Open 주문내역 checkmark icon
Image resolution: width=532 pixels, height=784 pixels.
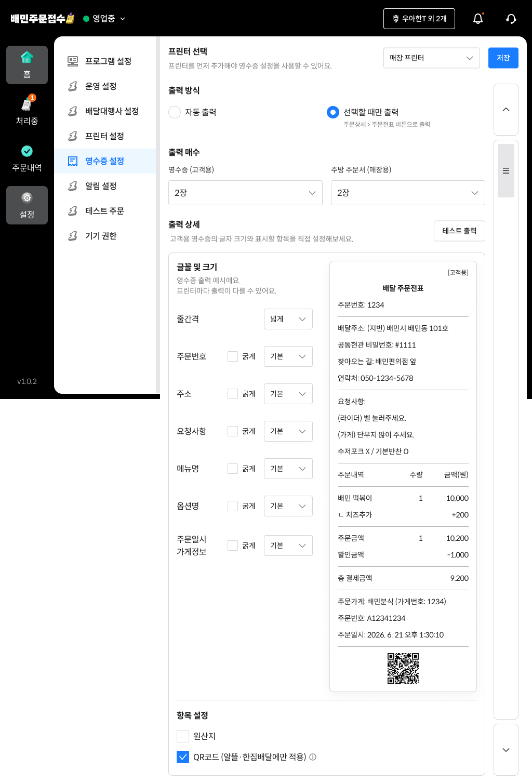(27, 151)
